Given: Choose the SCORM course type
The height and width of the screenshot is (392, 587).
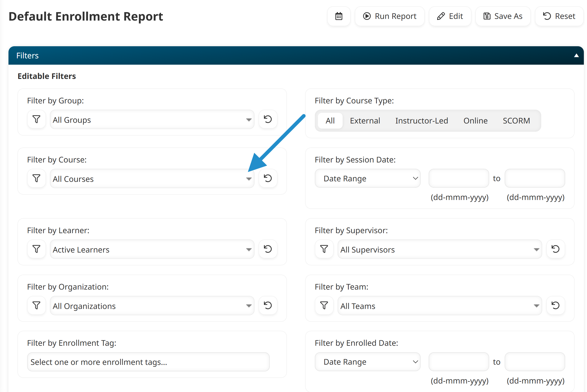Looking at the screenshot, I should [x=516, y=121].
